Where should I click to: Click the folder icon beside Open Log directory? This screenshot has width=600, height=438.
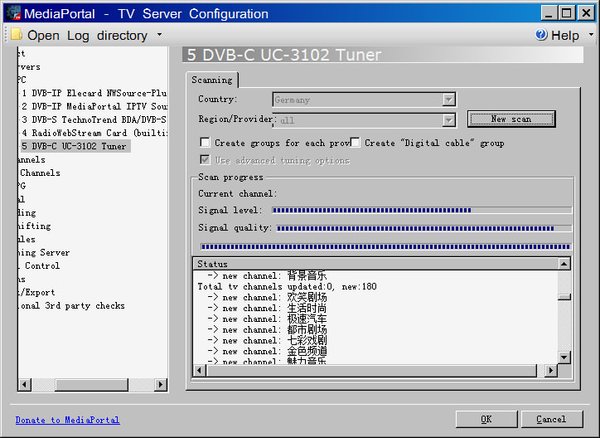[x=16, y=35]
